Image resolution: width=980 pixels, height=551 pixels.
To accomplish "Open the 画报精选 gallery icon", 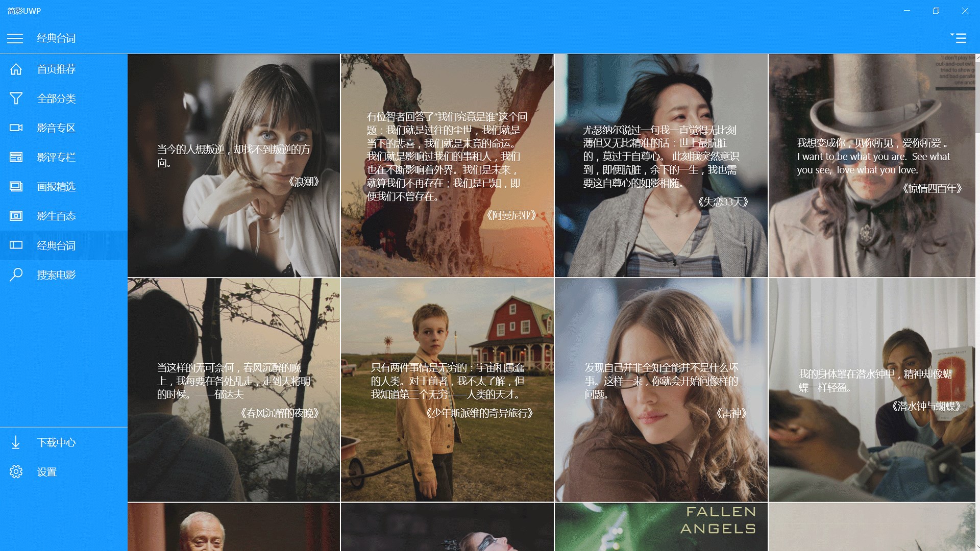I will click(x=16, y=187).
